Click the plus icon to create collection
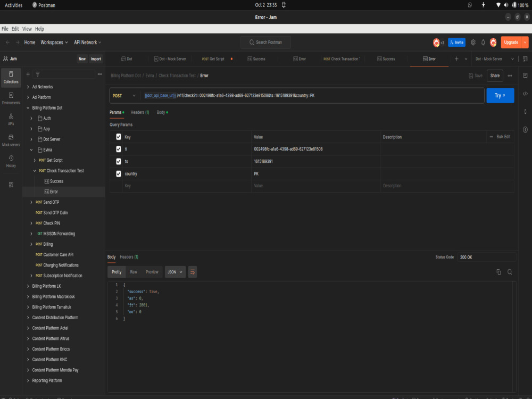 [x=28, y=74]
